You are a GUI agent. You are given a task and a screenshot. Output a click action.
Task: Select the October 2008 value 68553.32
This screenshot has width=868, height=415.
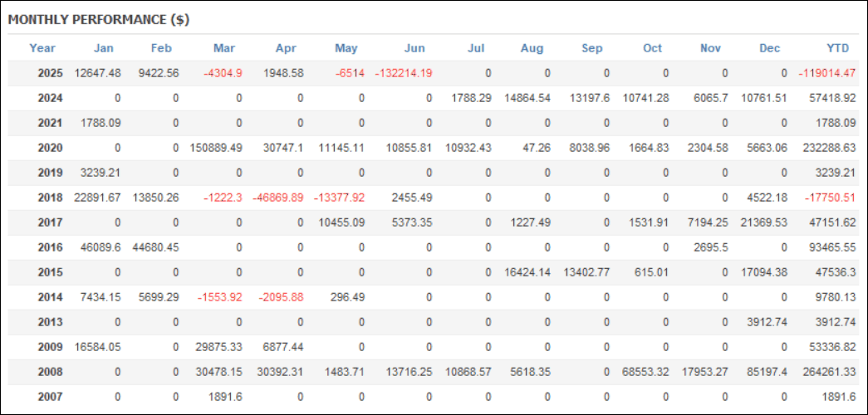tap(645, 372)
